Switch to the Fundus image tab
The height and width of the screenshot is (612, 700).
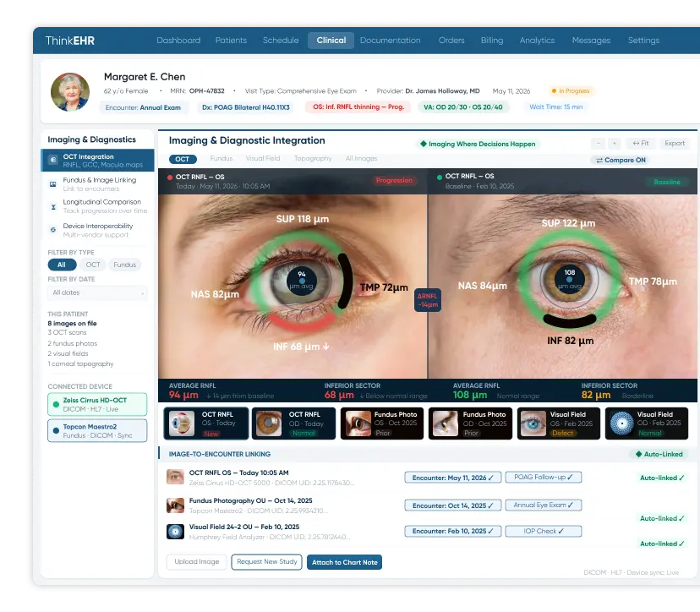[221, 158]
